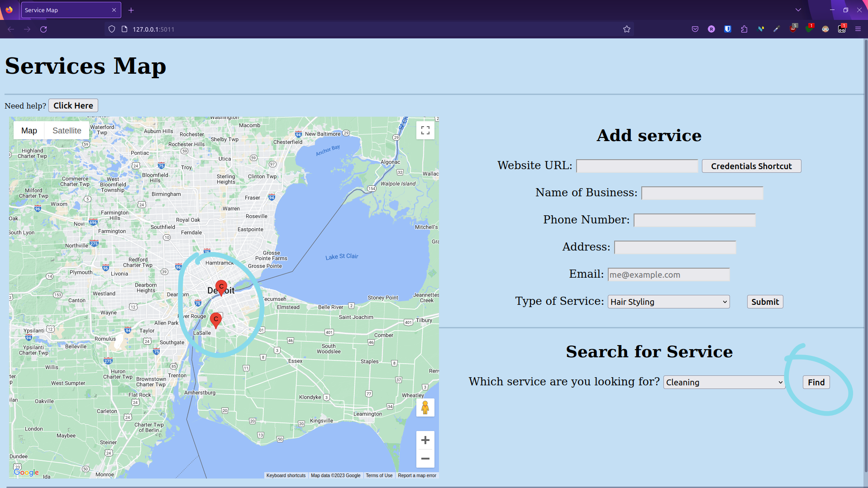The height and width of the screenshot is (488, 868).
Task: Click the Windsor-area Belle River map label
Action: tap(330, 307)
